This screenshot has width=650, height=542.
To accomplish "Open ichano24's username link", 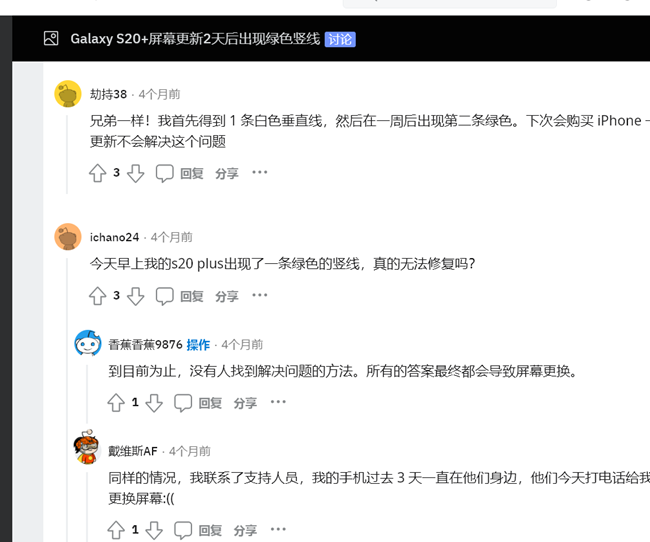I will 114,237.
